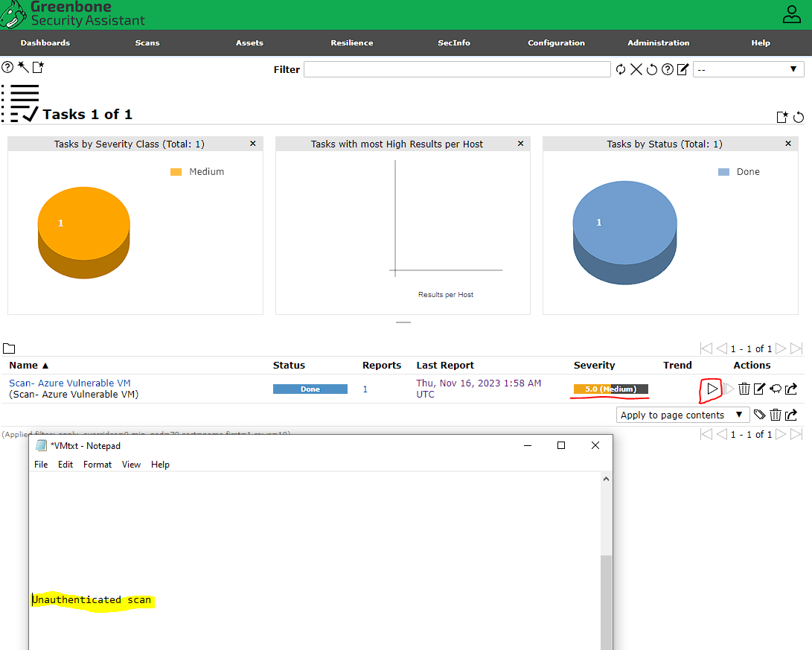Close Tasks by Status chart

coord(788,144)
